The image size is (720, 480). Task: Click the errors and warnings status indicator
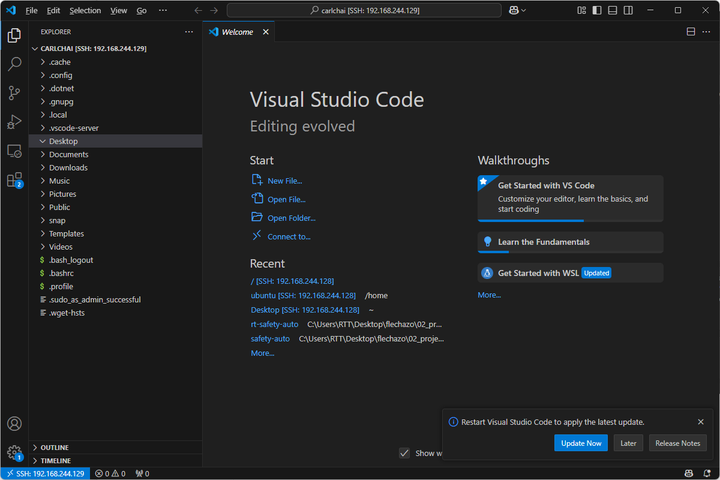[x=110, y=474]
